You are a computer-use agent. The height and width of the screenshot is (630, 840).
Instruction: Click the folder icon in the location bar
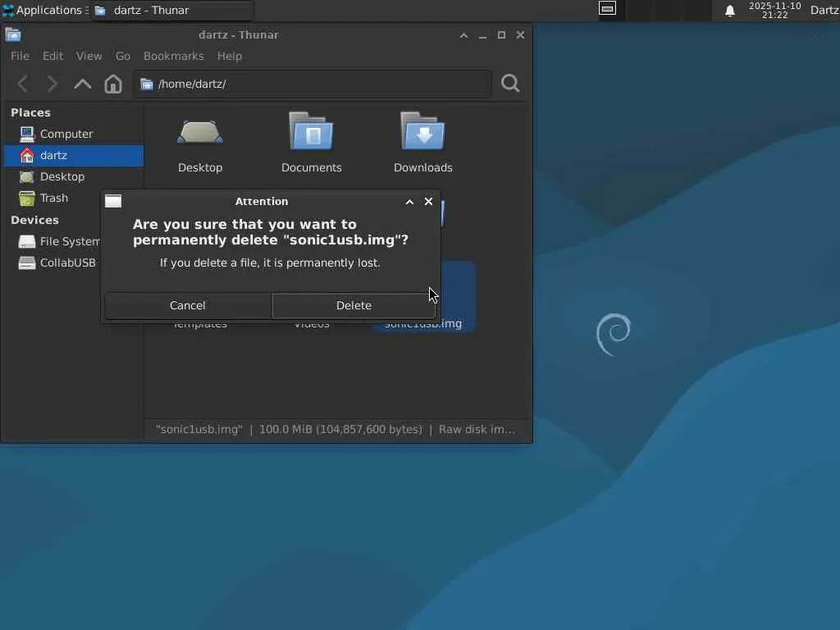[x=146, y=84]
